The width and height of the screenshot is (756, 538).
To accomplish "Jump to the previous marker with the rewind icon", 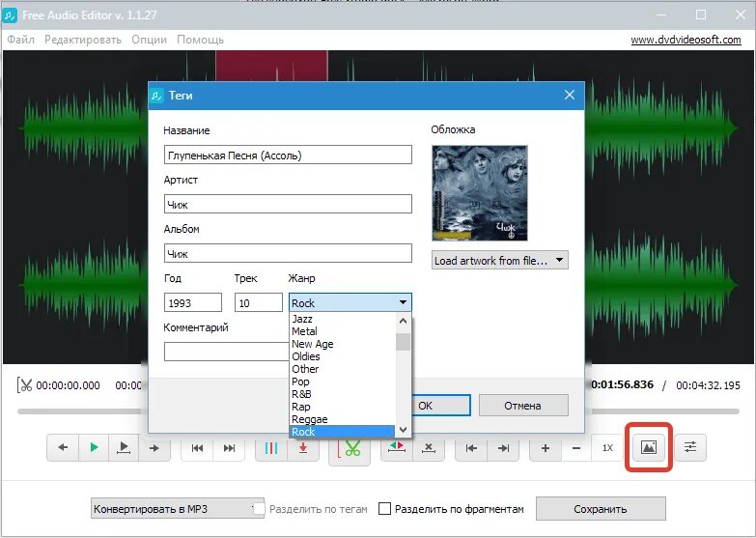I will coord(197,448).
